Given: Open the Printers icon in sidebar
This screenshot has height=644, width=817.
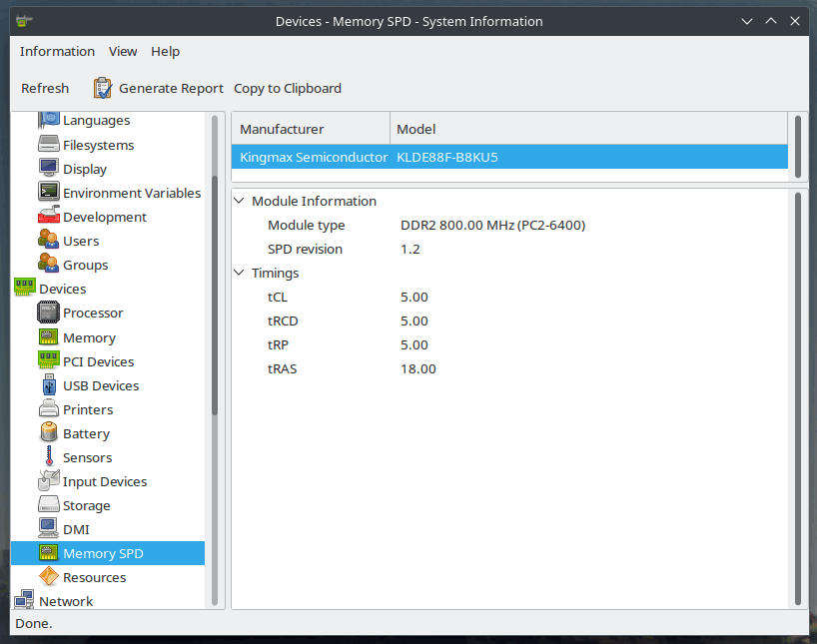Looking at the screenshot, I should (x=48, y=409).
